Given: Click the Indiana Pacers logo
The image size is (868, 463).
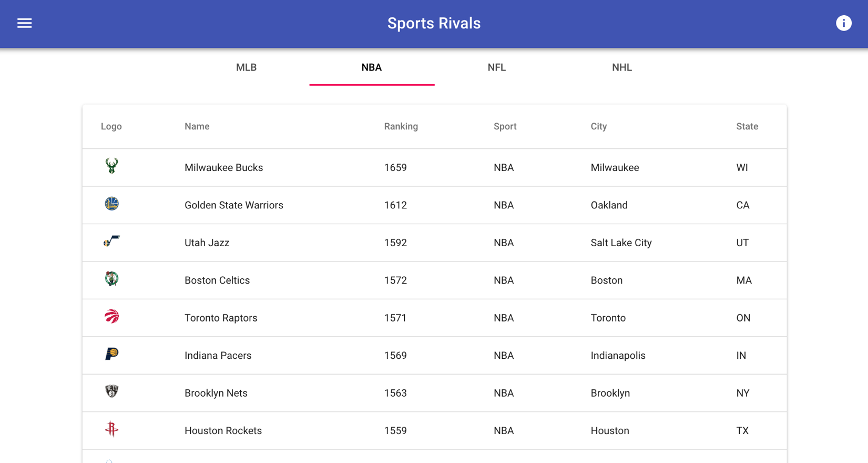Looking at the screenshot, I should (111, 354).
